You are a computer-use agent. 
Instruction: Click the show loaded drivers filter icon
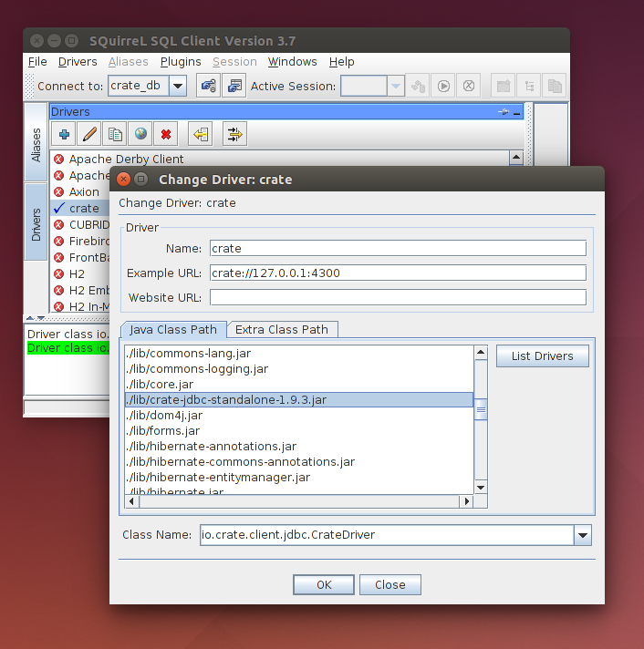[234, 134]
